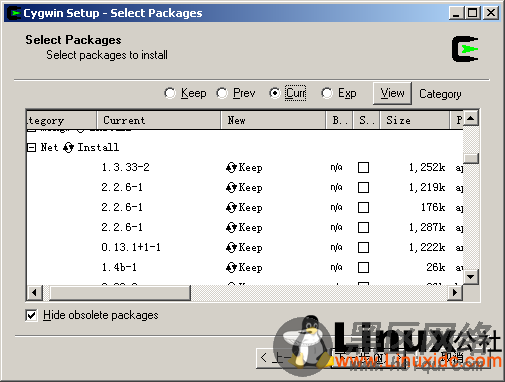Click the Keep cycle icon for the 1,287k package
Screen dimensions: 505x382
point(231,227)
